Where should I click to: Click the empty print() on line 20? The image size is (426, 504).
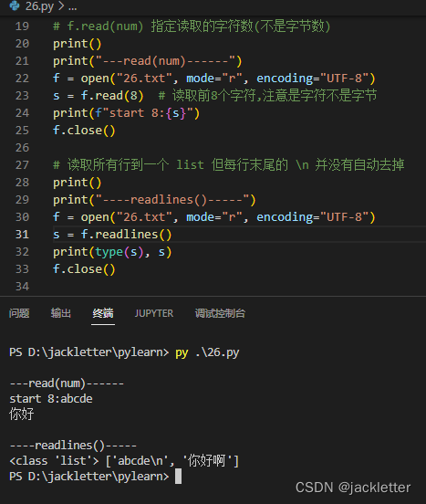click(77, 44)
